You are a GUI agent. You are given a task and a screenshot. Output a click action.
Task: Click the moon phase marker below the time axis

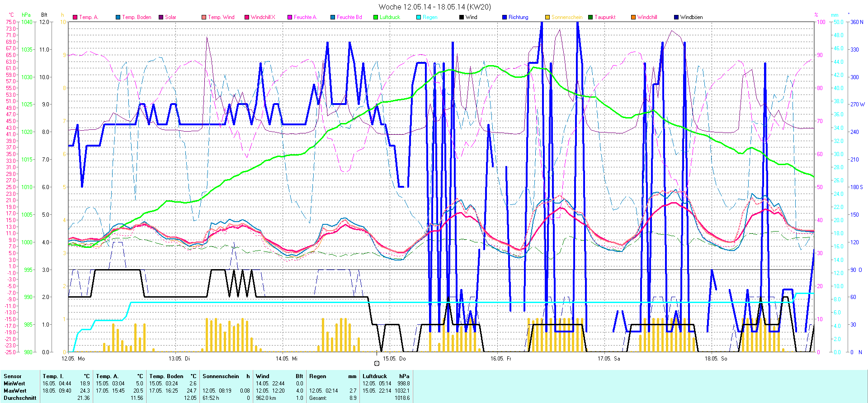point(377,363)
